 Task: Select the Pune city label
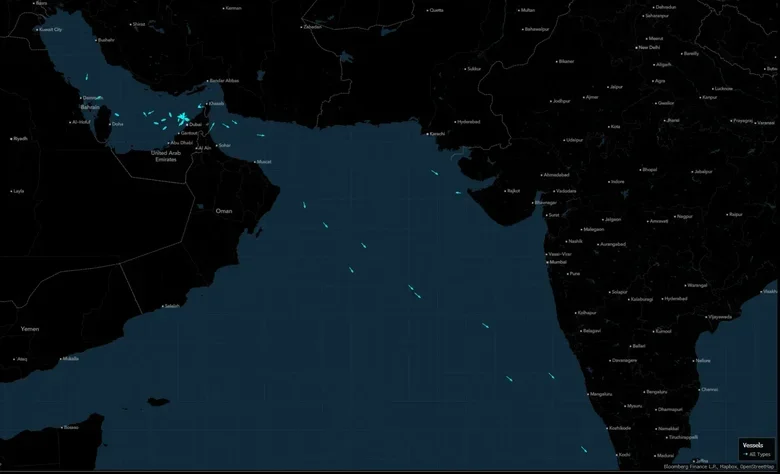(573, 274)
